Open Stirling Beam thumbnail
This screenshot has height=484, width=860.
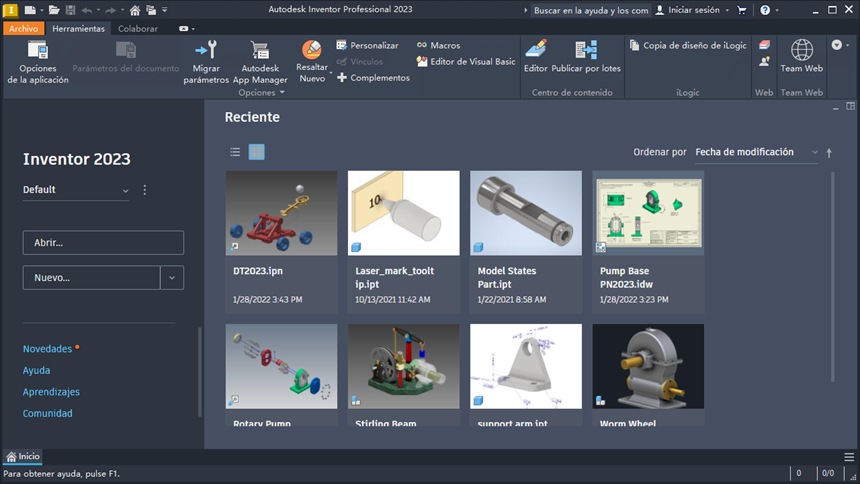(x=404, y=366)
